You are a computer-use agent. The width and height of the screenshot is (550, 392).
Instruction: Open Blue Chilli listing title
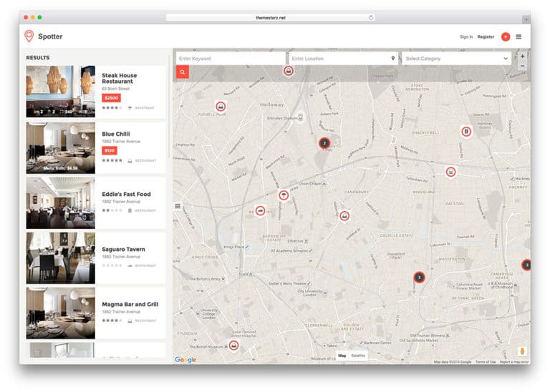[x=116, y=134]
